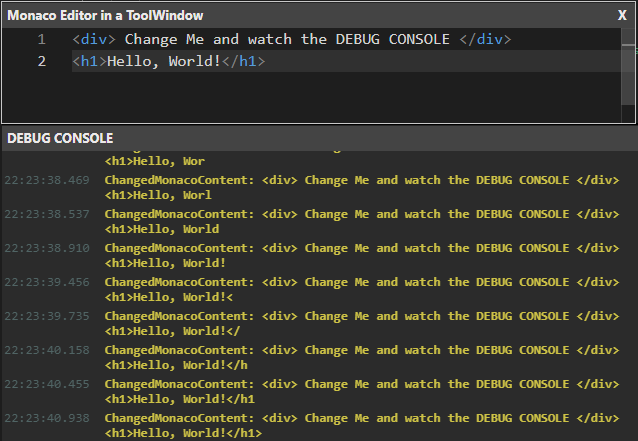The height and width of the screenshot is (441, 638).
Task: Click timestamp 22:23:39.456 in debug console
Action: click(x=47, y=282)
